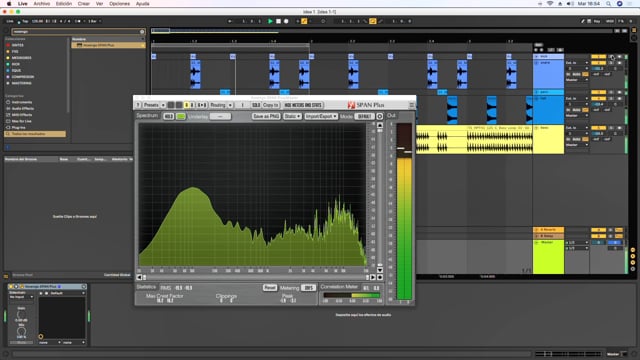Select the COMPRESSION collection
This screenshot has height=360, width=640.
point(22,77)
